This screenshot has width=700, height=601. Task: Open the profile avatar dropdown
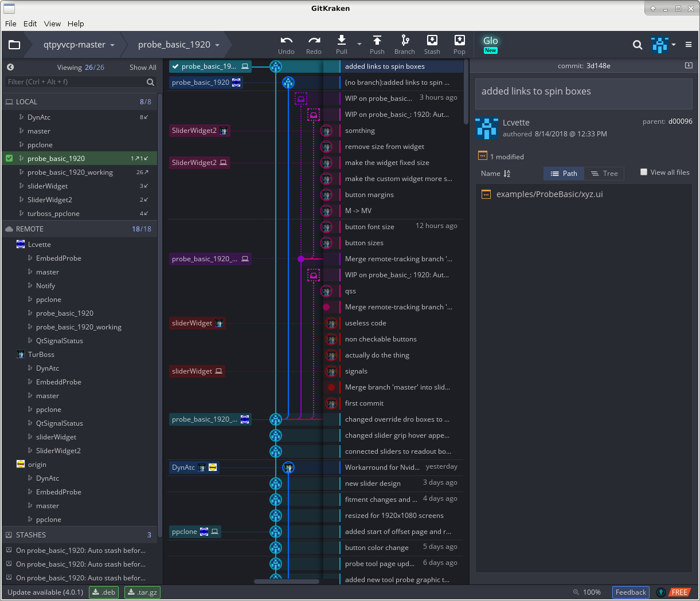[663, 45]
